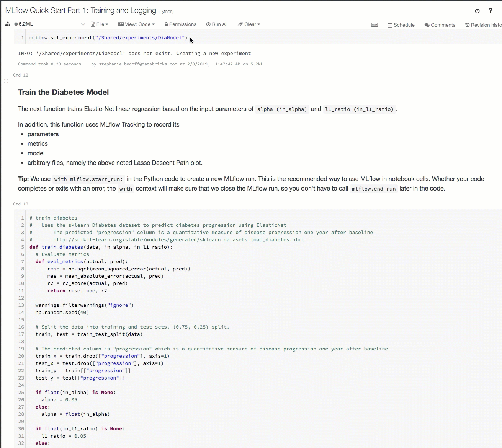Click the inline code 'with mlflow.start_run:'
The image size is (502, 448).
click(x=88, y=179)
